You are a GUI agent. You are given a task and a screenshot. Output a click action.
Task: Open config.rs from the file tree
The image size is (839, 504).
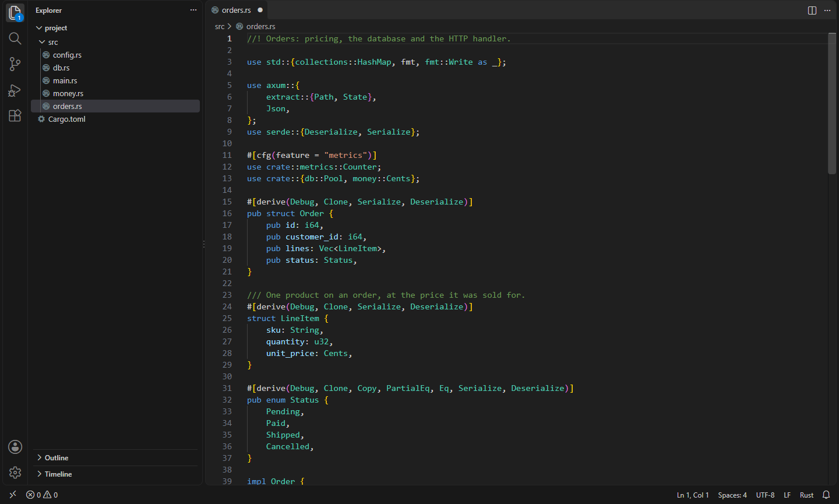tap(115, 55)
